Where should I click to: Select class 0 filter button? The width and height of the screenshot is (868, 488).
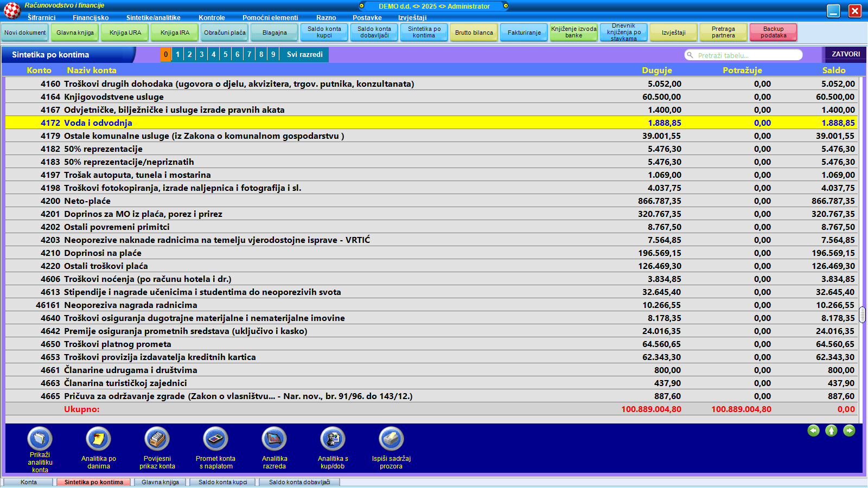tap(166, 55)
